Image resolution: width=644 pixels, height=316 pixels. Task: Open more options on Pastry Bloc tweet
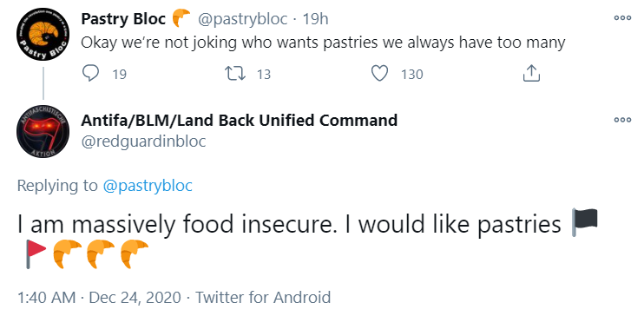pos(622,17)
